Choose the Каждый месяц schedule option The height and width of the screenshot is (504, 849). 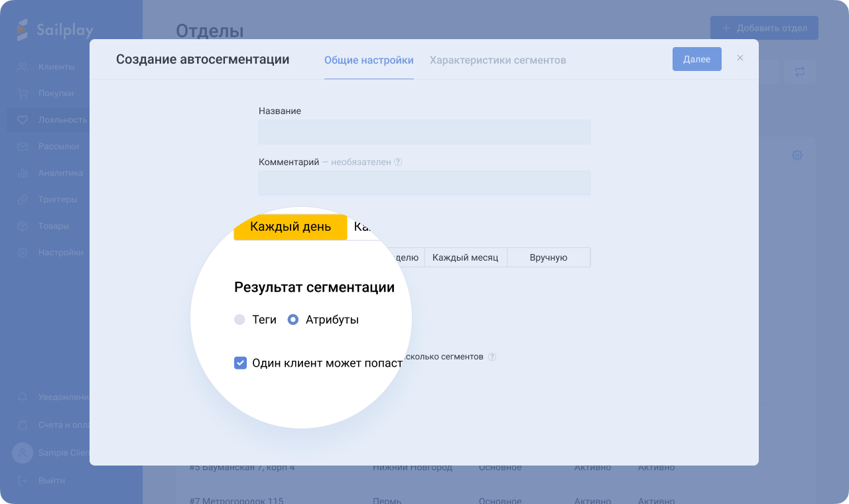(x=465, y=257)
